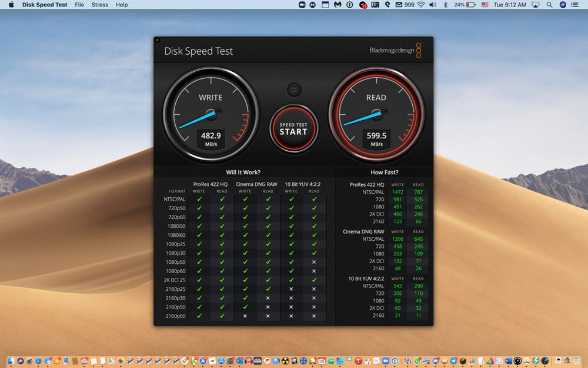This screenshot has width=588, height=368.
Task: Open the settings gear above START
Action: click(x=294, y=90)
